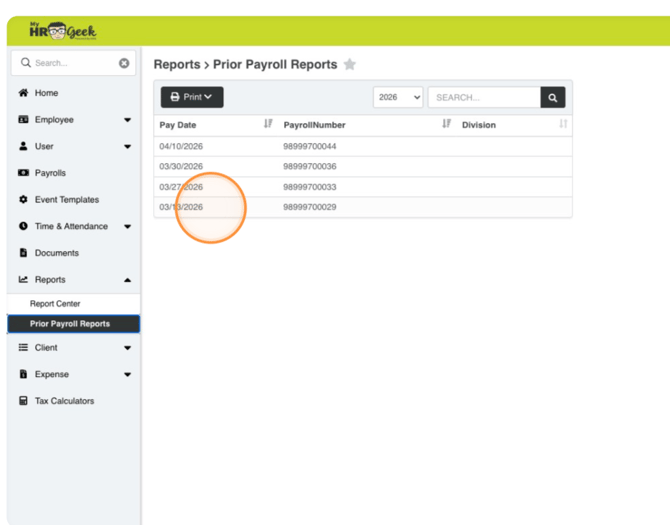Sort by Division column icon
670x525 pixels.
click(x=563, y=124)
